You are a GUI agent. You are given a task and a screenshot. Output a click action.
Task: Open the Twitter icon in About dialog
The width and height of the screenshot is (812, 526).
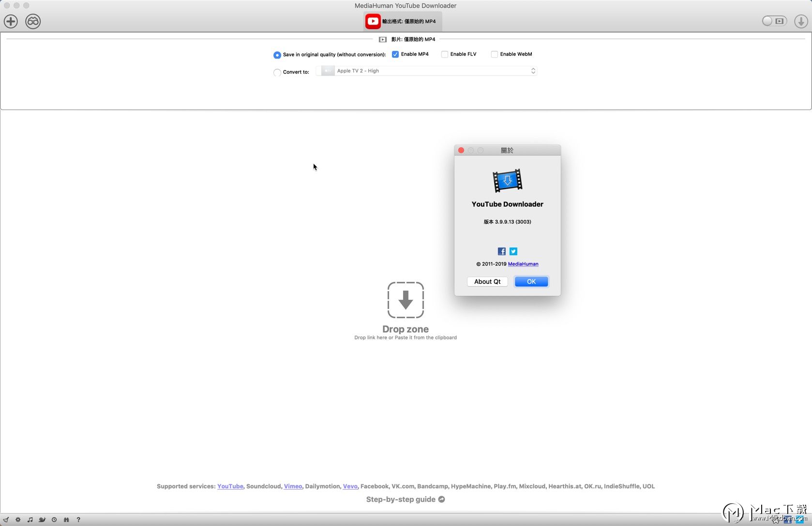pos(513,251)
